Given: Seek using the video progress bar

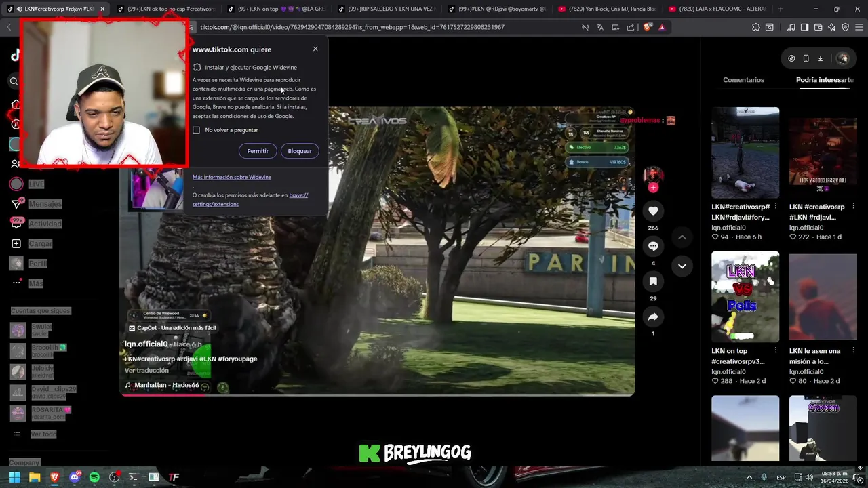Looking at the screenshot, I should click(x=378, y=394).
